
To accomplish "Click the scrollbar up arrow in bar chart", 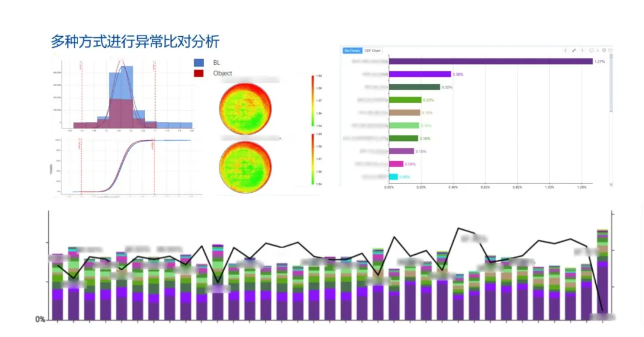I will (611, 56).
